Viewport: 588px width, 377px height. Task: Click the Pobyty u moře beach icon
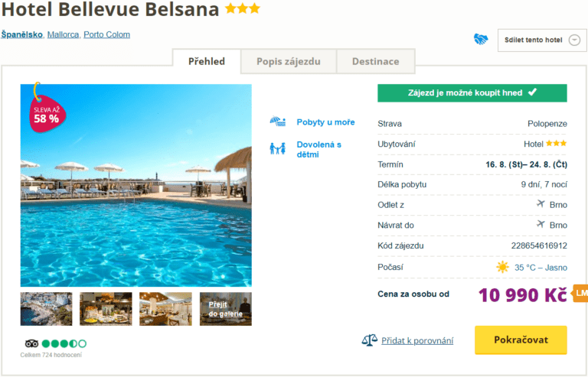click(277, 122)
